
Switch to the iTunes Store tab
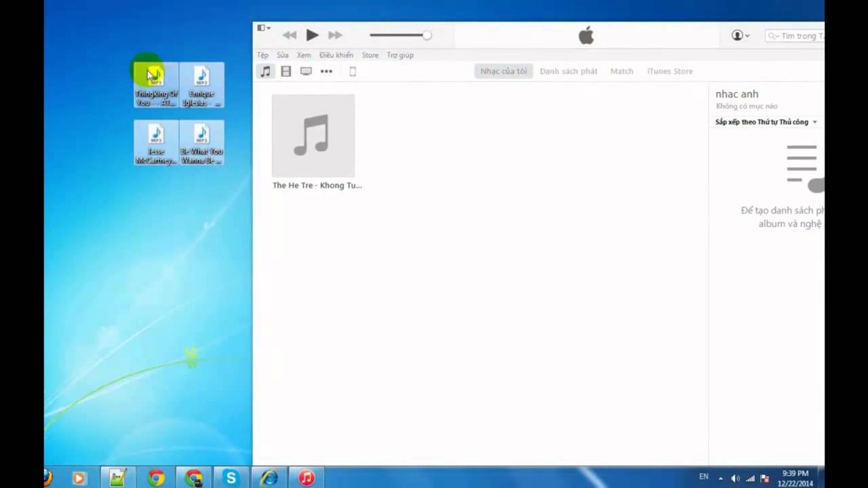(x=670, y=71)
